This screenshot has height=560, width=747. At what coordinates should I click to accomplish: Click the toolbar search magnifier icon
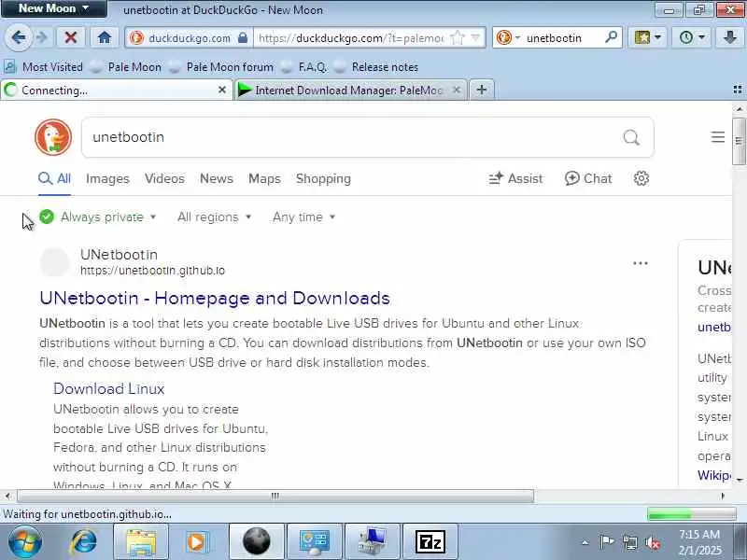[x=611, y=37]
